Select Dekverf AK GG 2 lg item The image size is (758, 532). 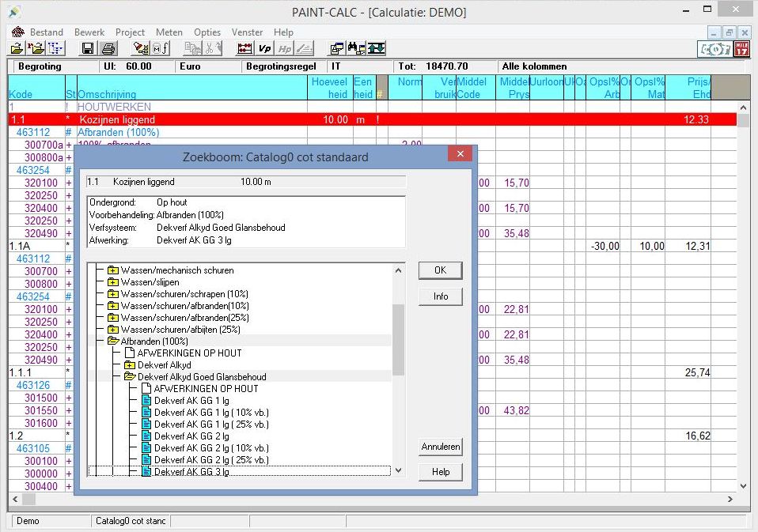click(191, 436)
